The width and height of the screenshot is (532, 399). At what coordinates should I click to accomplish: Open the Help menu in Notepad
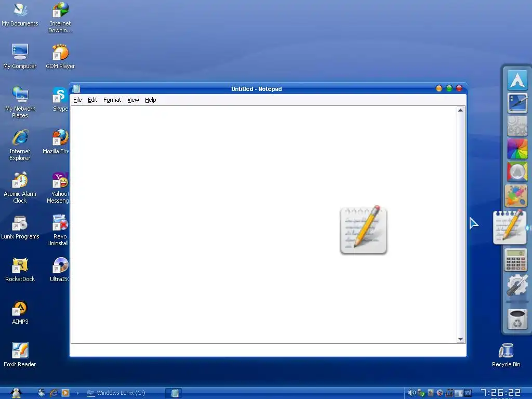[x=150, y=100]
